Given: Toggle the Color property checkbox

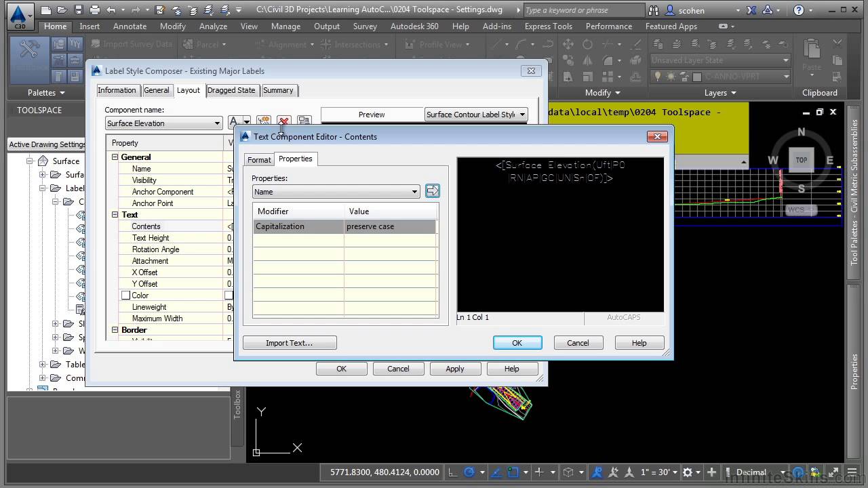Looking at the screenshot, I should [125, 296].
